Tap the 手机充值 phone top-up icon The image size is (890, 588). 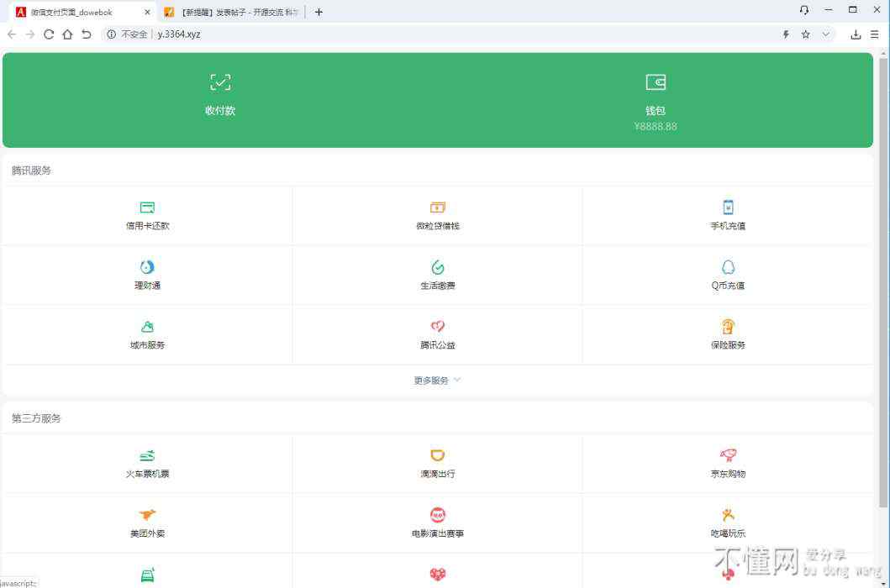tap(728, 207)
